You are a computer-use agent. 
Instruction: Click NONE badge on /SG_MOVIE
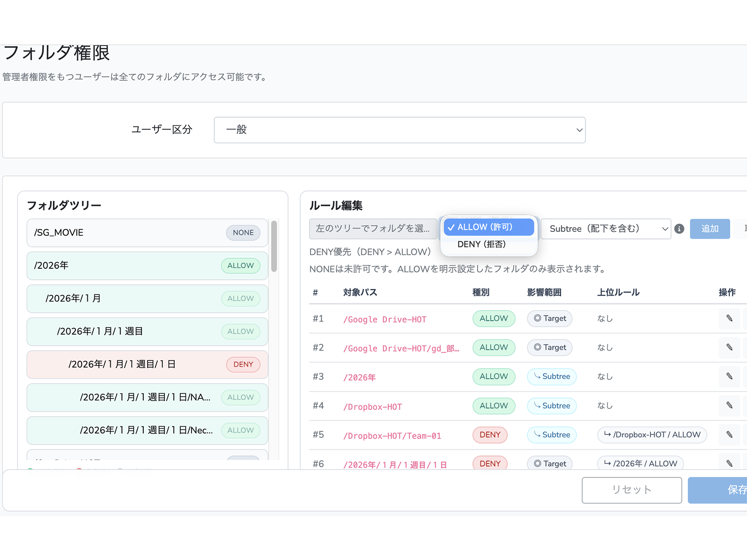point(243,233)
